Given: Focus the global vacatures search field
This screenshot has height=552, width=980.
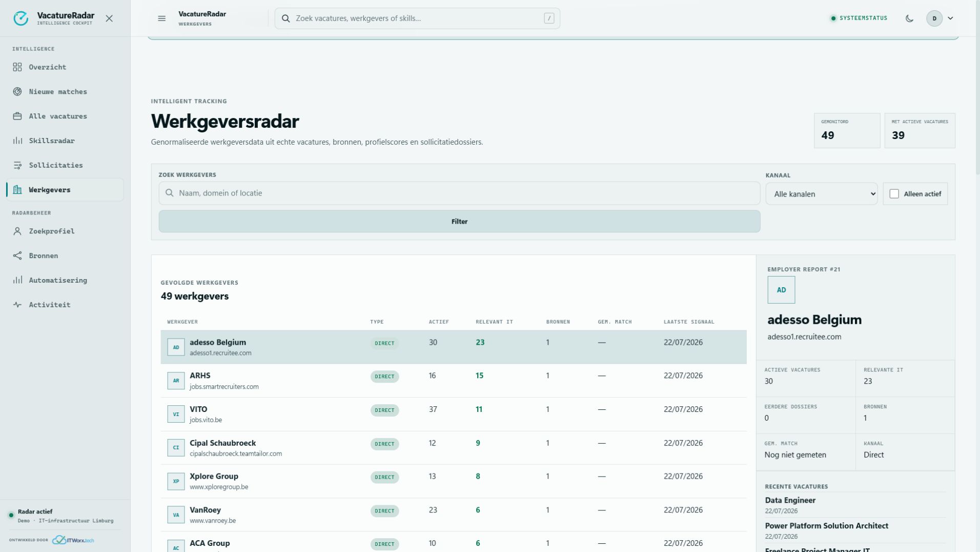Looking at the screenshot, I should [x=417, y=18].
